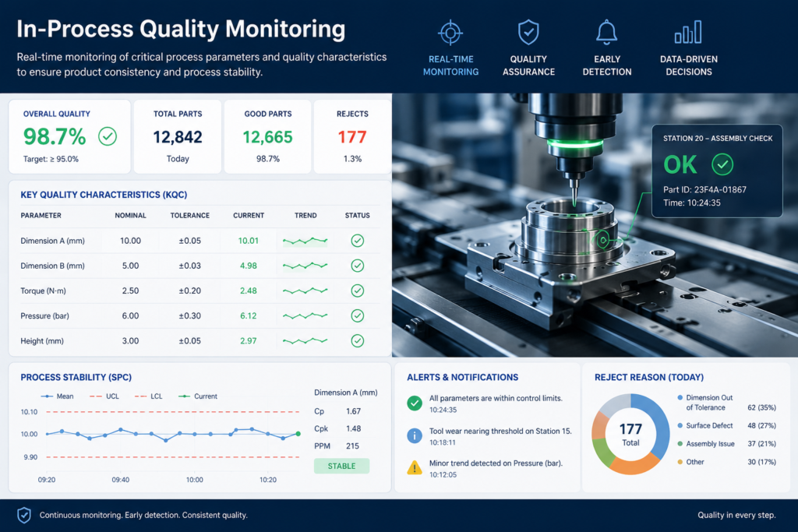Viewport: 798px width, 532px height.
Task: Click current value 10.01 for Dimension A
Action: tap(249, 241)
